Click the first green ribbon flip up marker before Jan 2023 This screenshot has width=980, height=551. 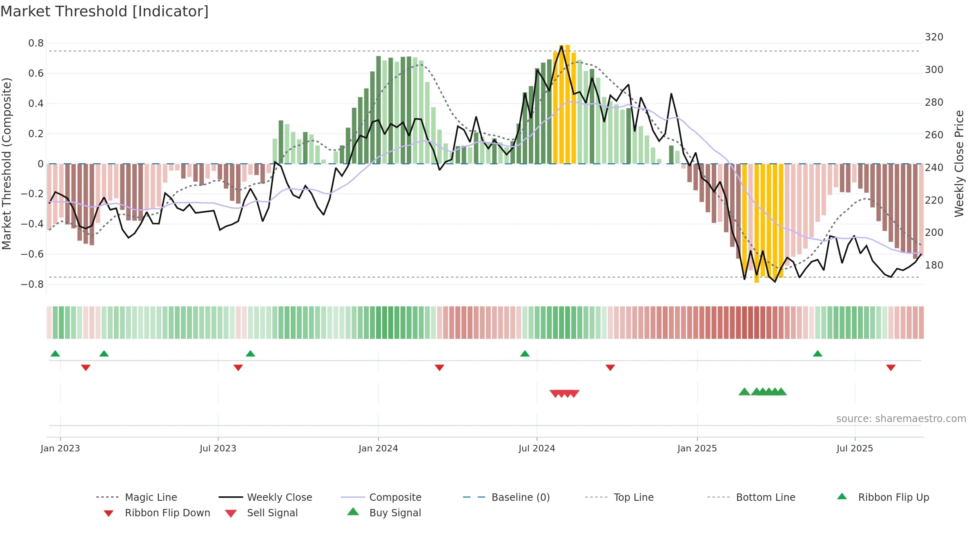[55, 353]
